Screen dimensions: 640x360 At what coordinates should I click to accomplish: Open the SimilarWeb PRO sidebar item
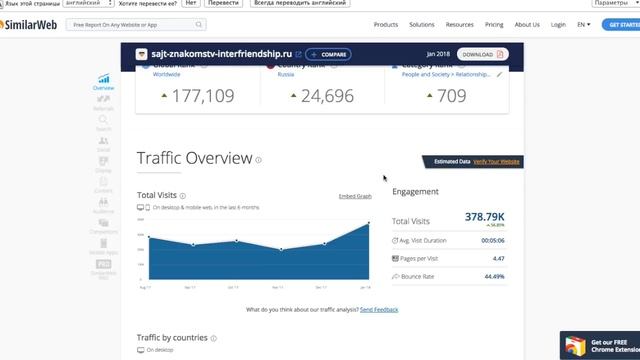tap(103, 269)
